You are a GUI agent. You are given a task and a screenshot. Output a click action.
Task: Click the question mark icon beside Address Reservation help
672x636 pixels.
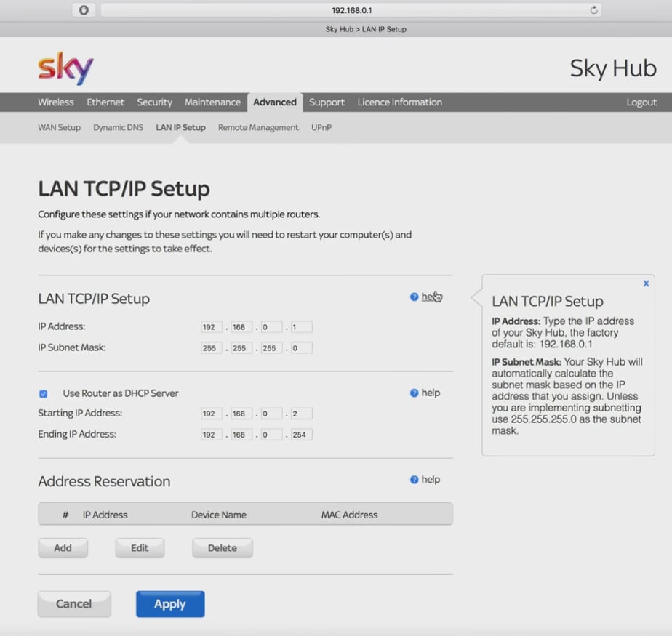point(414,479)
